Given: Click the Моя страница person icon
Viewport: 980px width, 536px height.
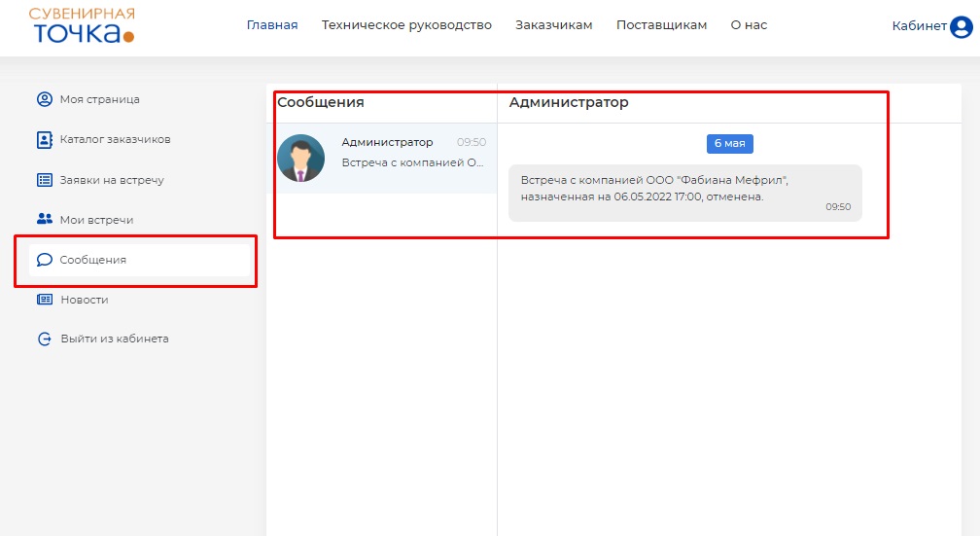Looking at the screenshot, I should pyautogui.click(x=44, y=99).
